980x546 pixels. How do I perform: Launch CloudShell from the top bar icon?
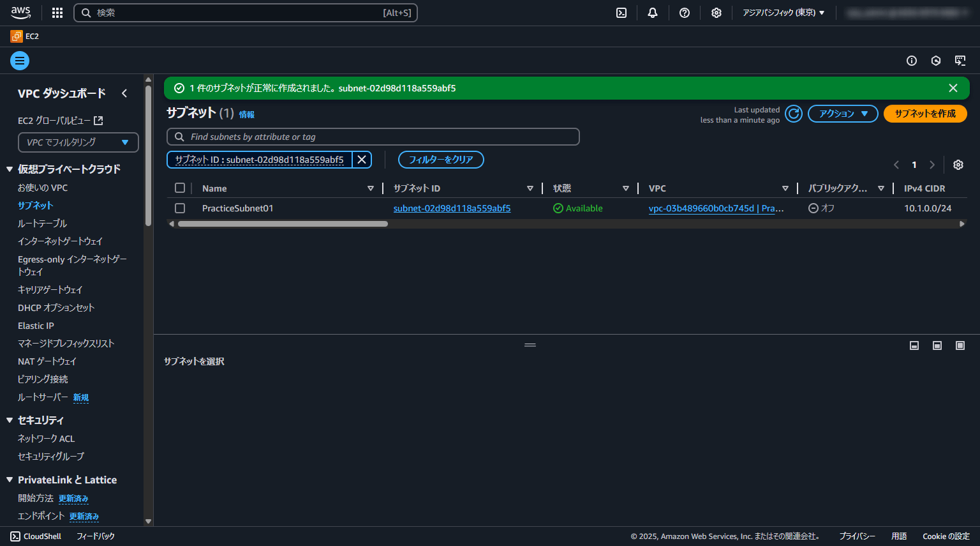tap(621, 13)
